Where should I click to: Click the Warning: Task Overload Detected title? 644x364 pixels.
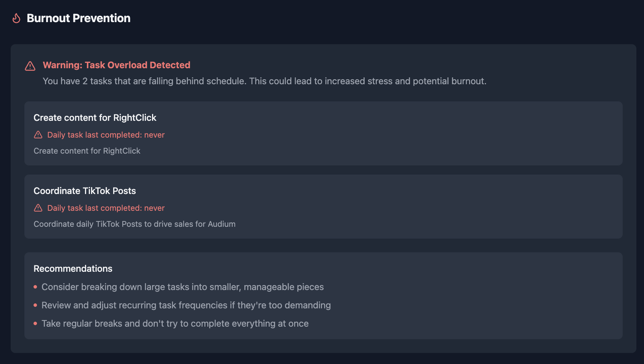tap(116, 65)
